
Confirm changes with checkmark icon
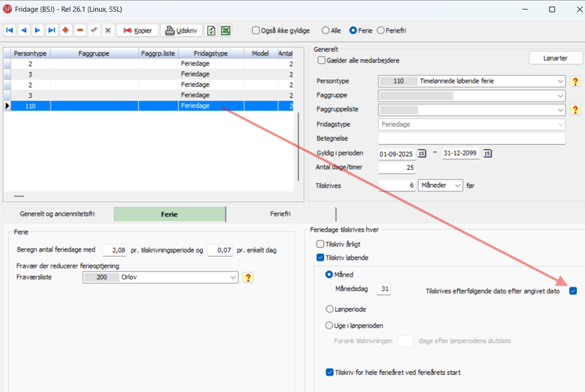point(94,30)
